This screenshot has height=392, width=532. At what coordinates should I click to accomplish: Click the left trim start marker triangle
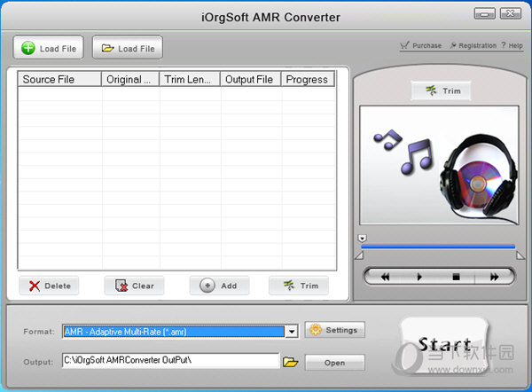click(359, 255)
